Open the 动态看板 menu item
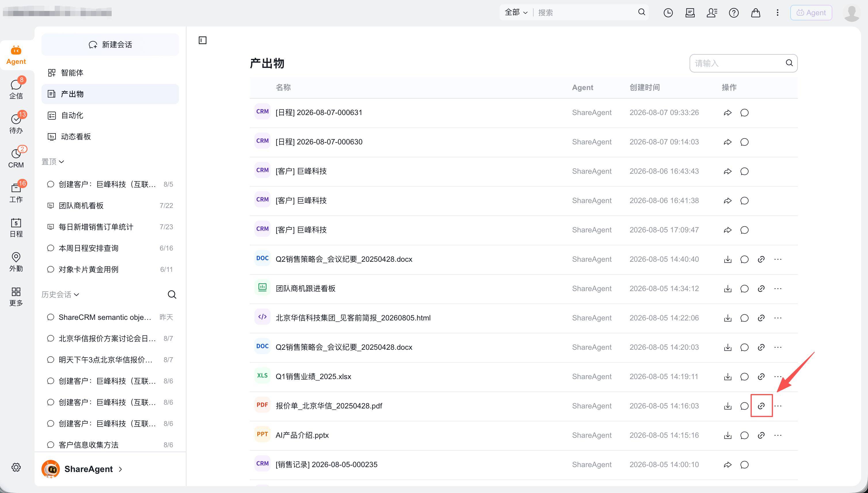Viewport: 868px width, 493px height. coord(110,137)
